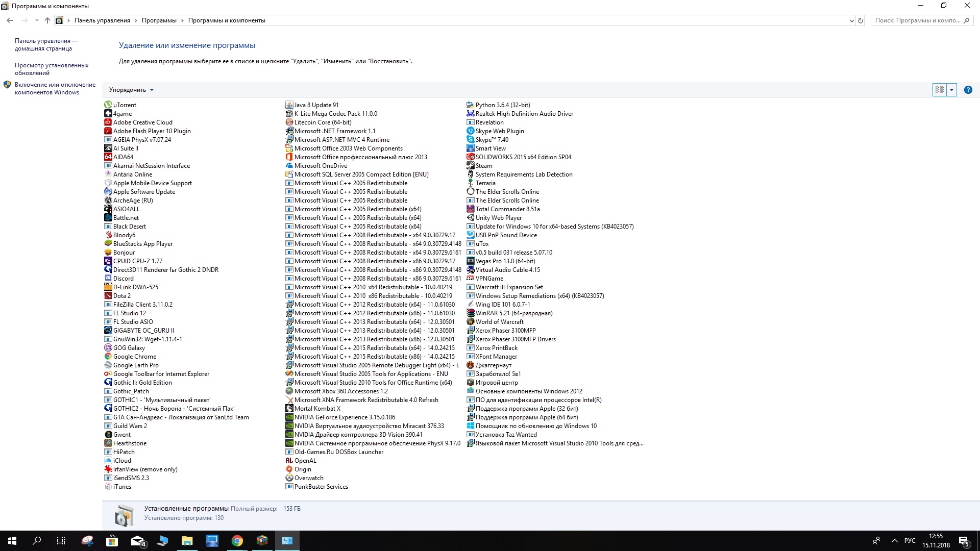Select the Steam icon
980x551 pixels.
pos(471,166)
